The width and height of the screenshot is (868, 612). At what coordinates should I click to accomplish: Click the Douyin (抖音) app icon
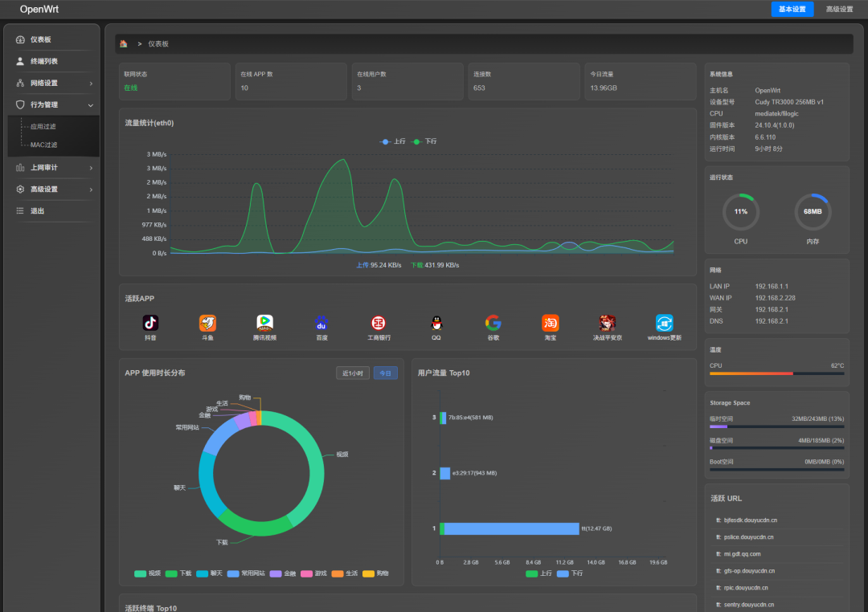click(x=150, y=323)
